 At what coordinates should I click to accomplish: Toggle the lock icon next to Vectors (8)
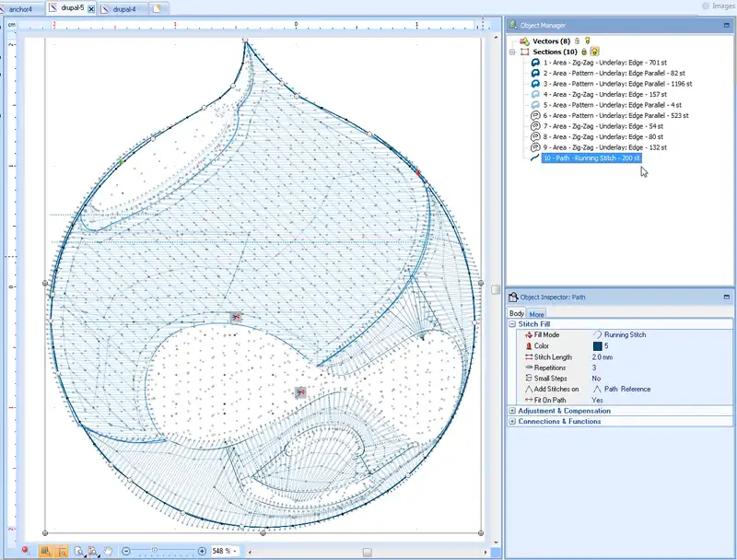(x=577, y=41)
